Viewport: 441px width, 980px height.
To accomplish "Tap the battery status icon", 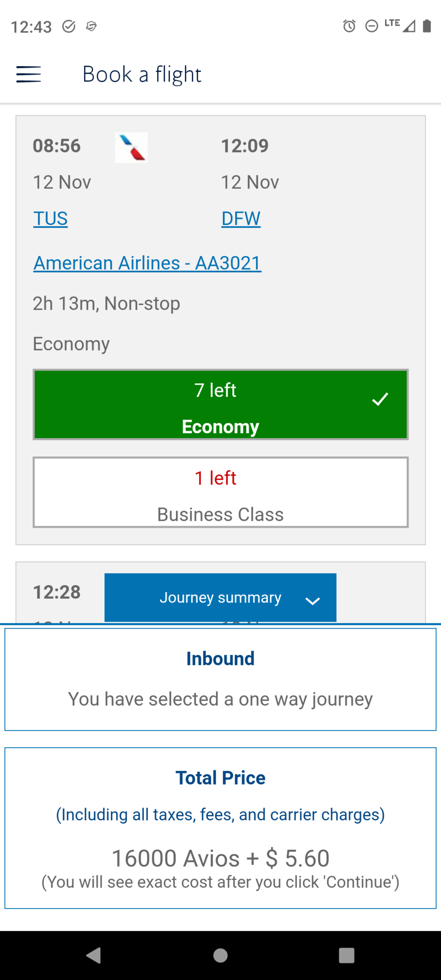I will 427,26.
